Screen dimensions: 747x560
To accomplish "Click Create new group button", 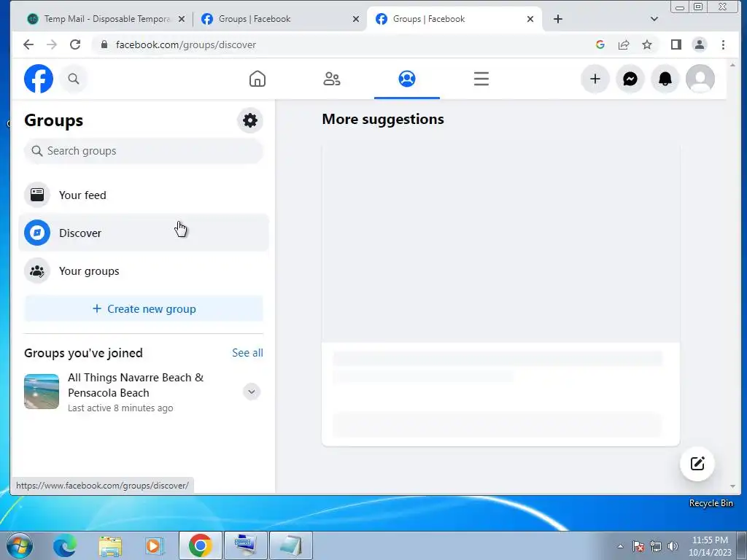I will (144, 308).
